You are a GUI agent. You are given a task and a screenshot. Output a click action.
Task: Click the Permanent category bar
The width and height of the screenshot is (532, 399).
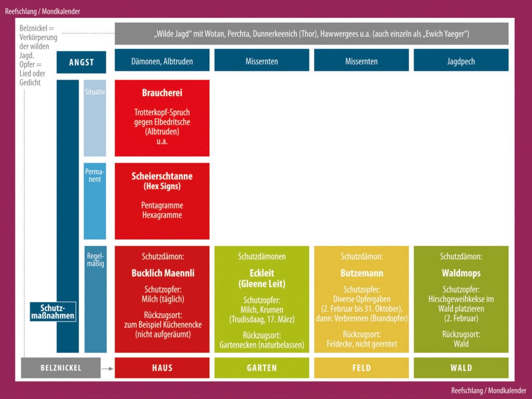click(95, 201)
